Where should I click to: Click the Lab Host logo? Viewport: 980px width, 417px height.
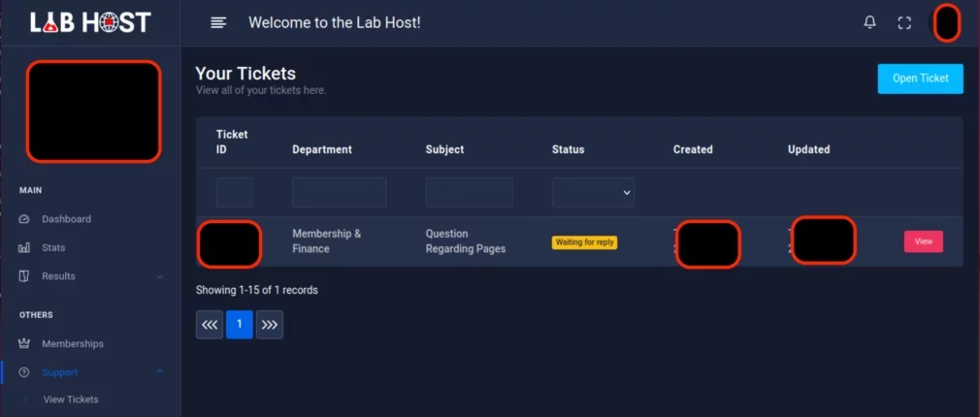pos(90,23)
